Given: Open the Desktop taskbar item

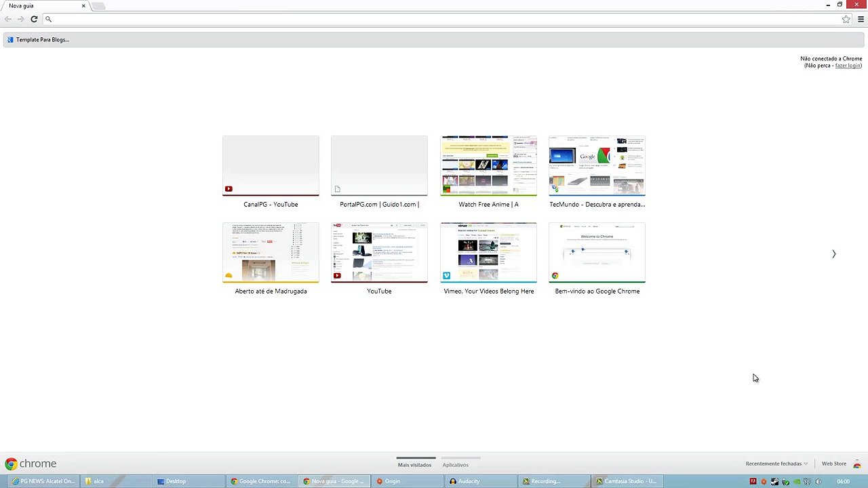Looking at the screenshot, I should click(x=187, y=481).
